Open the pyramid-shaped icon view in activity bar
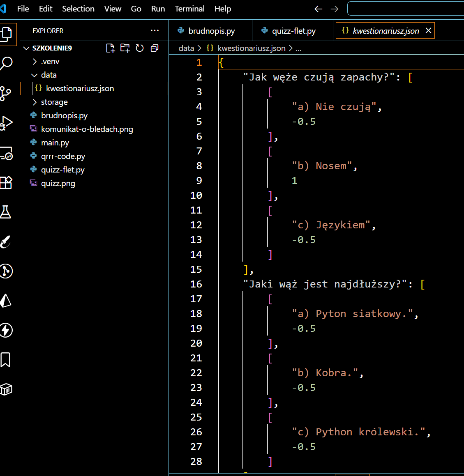The width and height of the screenshot is (464, 476). click(5, 301)
